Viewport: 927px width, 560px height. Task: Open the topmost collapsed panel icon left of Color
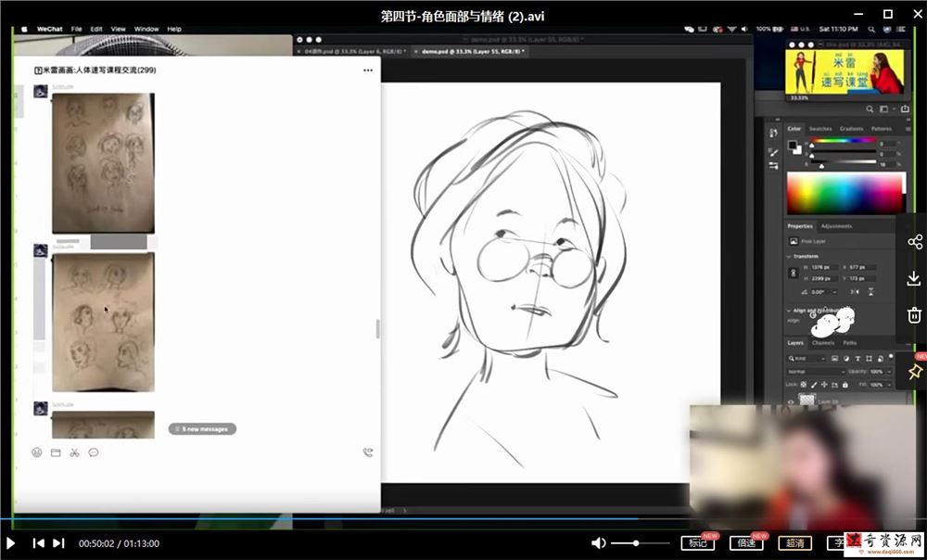773,134
